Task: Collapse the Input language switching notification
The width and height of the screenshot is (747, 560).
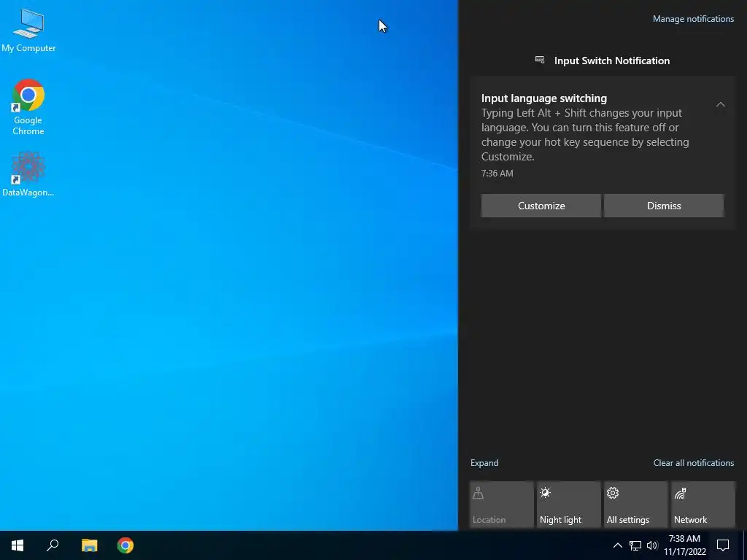Action: 720,104
